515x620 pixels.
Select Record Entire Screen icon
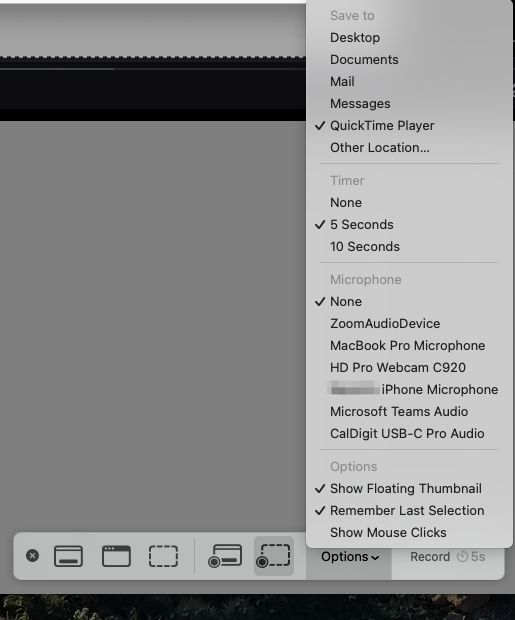[x=225, y=556]
